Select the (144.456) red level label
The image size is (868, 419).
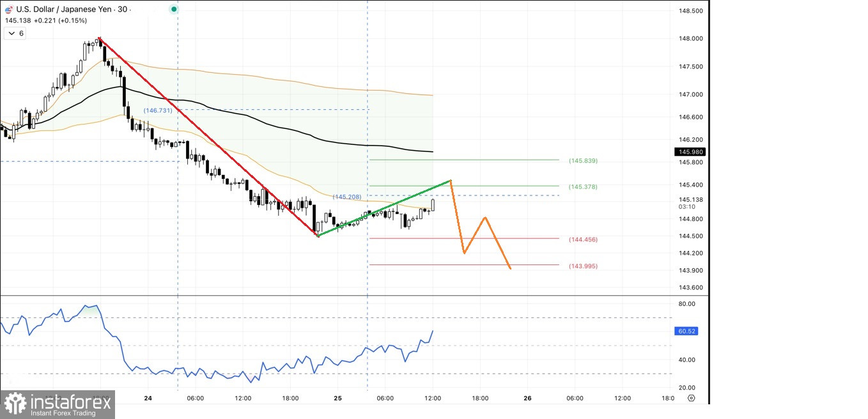(583, 240)
